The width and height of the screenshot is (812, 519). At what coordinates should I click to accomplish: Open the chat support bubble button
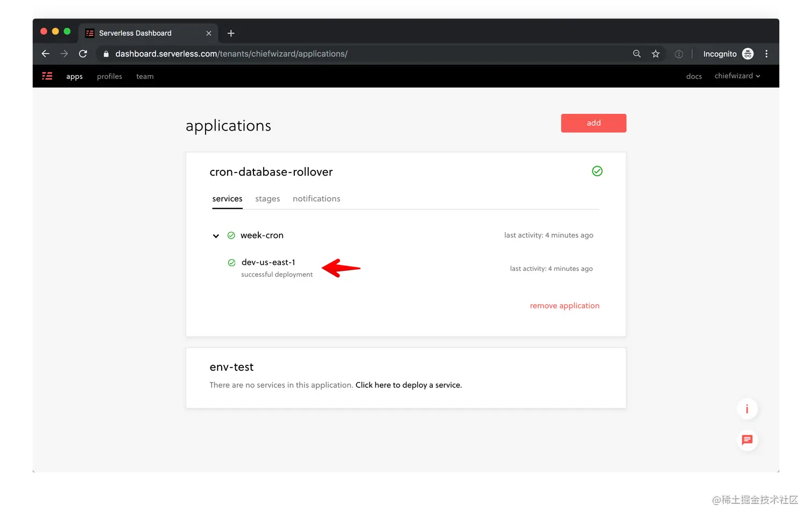(747, 440)
